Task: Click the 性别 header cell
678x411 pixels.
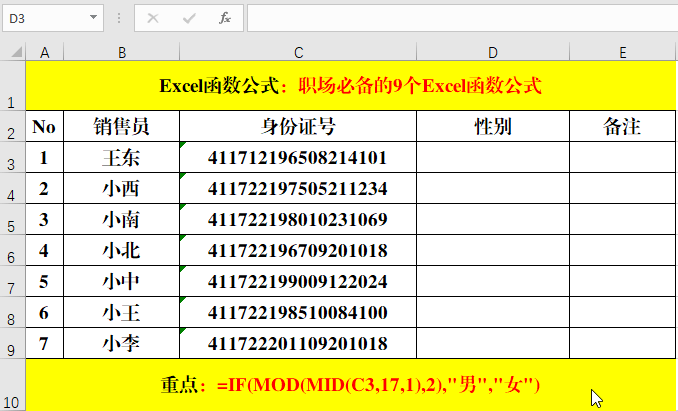Action: 493,126
